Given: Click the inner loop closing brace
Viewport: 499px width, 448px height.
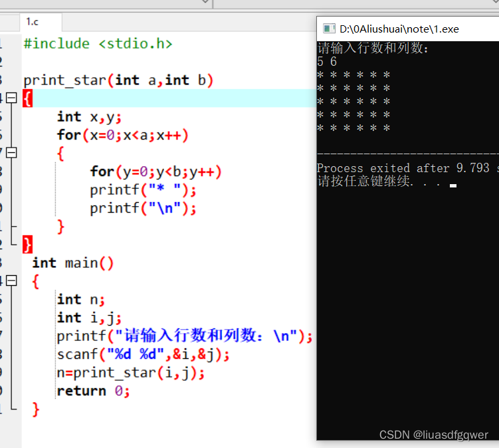Looking at the screenshot, I should pyautogui.click(x=60, y=227).
